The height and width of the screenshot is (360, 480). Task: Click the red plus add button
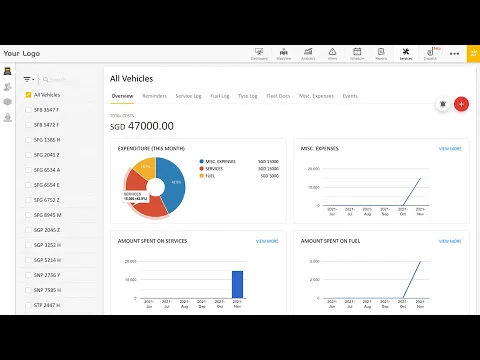tap(461, 104)
